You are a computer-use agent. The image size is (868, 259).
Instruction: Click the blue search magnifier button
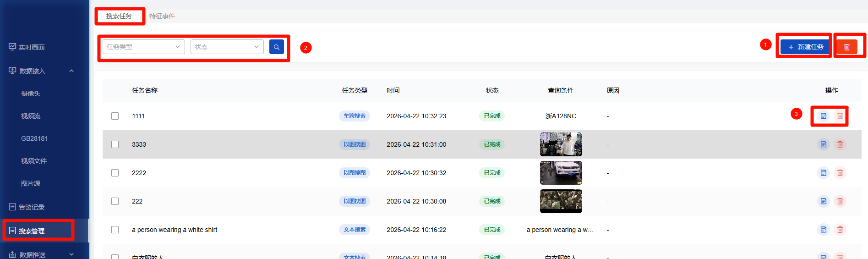[277, 47]
